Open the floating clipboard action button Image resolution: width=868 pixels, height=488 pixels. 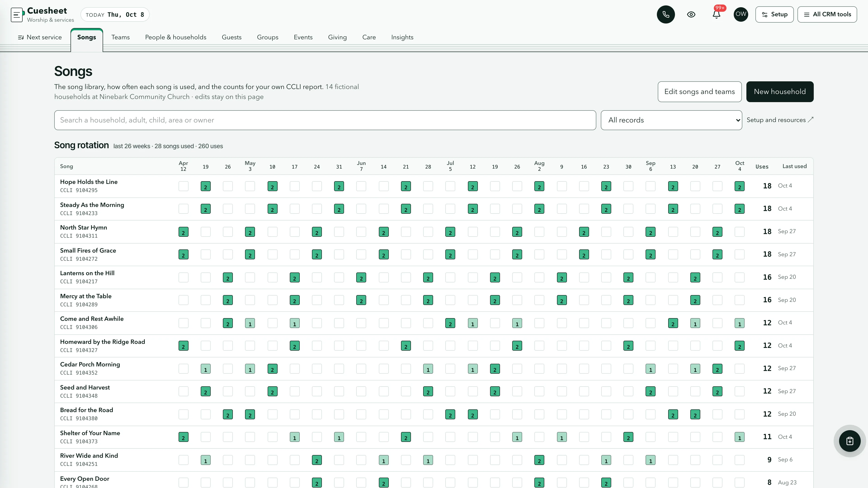point(849,441)
